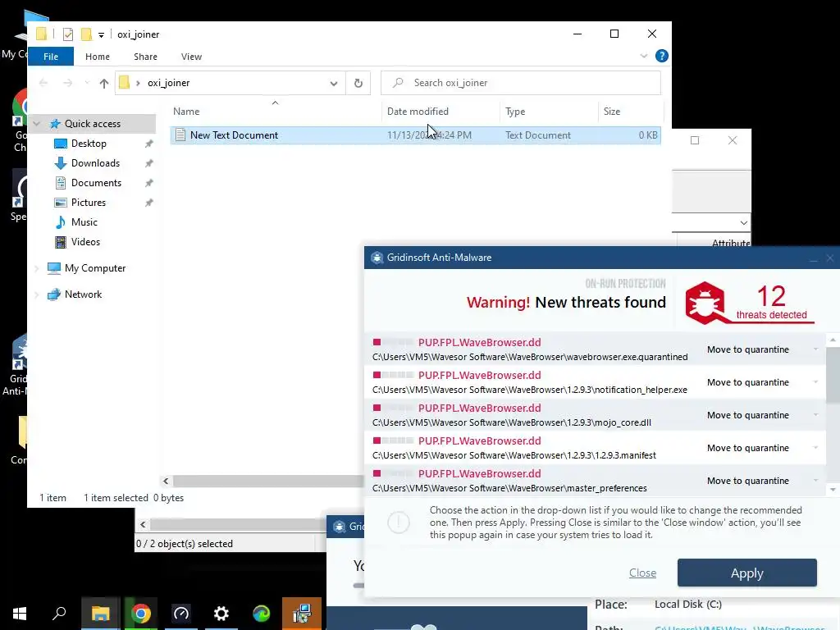Expand the ribbon with the chevron
This screenshot has height=630, width=840.
click(643, 56)
